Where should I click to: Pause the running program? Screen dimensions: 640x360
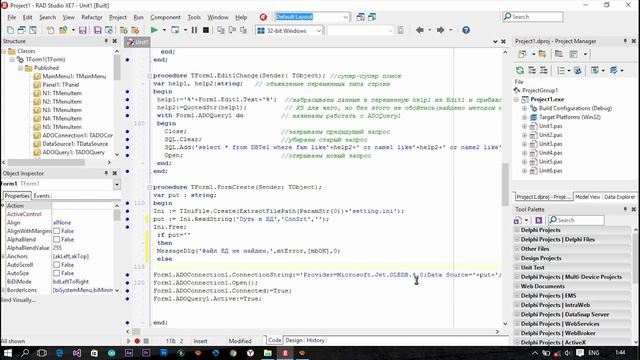pos(194,30)
